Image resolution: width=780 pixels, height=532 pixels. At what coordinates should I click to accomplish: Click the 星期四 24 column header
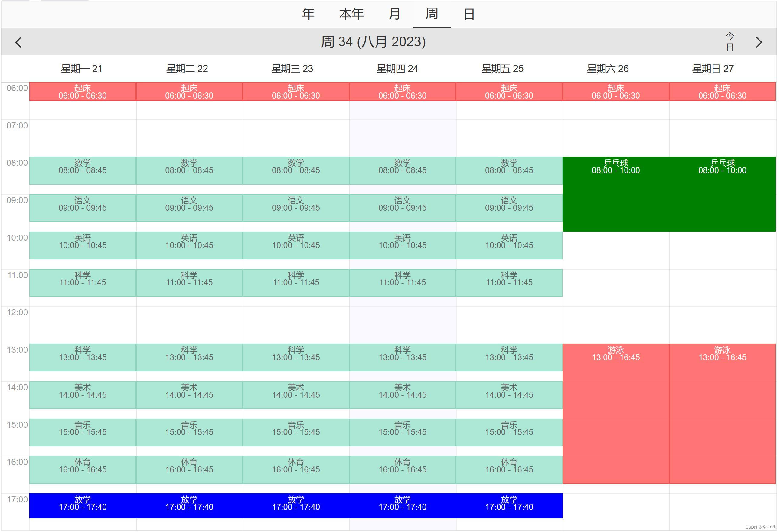[397, 69]
